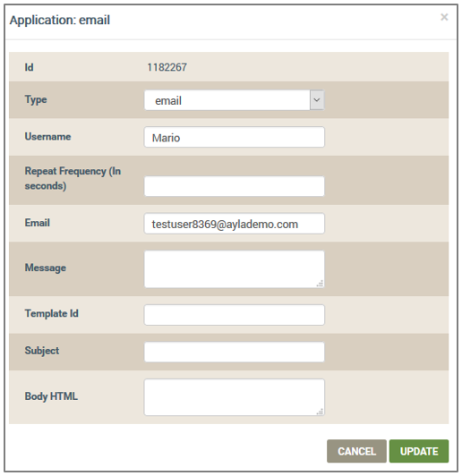462x476 pixels.
Task: Close the Application: email dialog
Action: click(444, 17)
